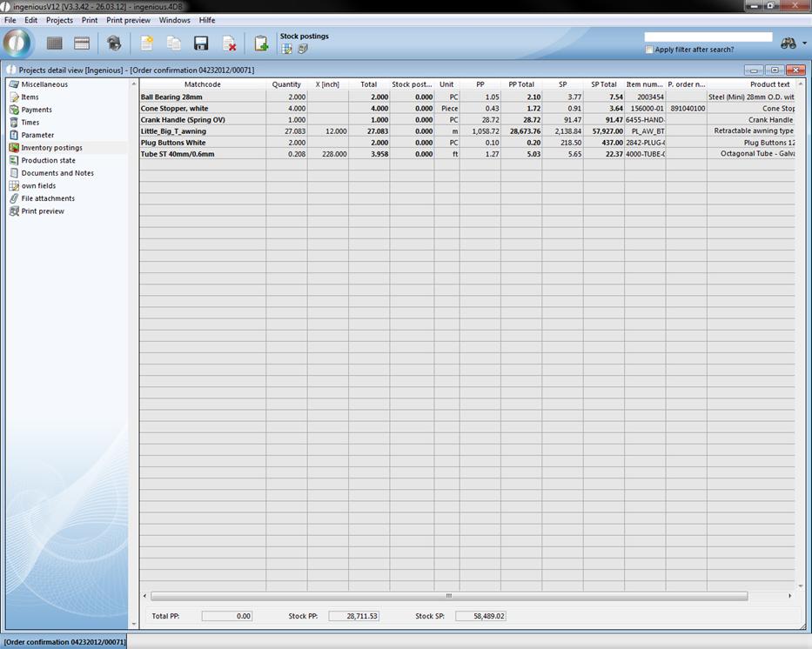This screenshot has width=812, height=649.
Task: Save using the floppy disk icon
Action: (x=201, y=43)
